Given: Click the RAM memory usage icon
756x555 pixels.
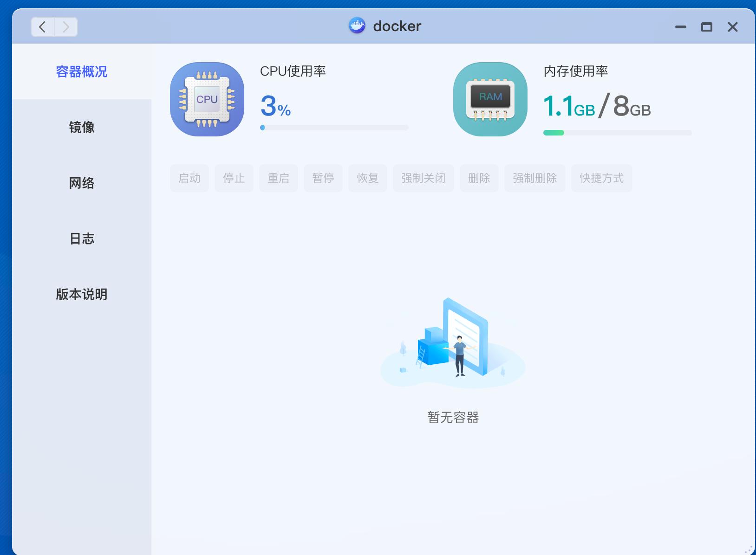Looking at the screenshot, I should click(x=490, y=99).
